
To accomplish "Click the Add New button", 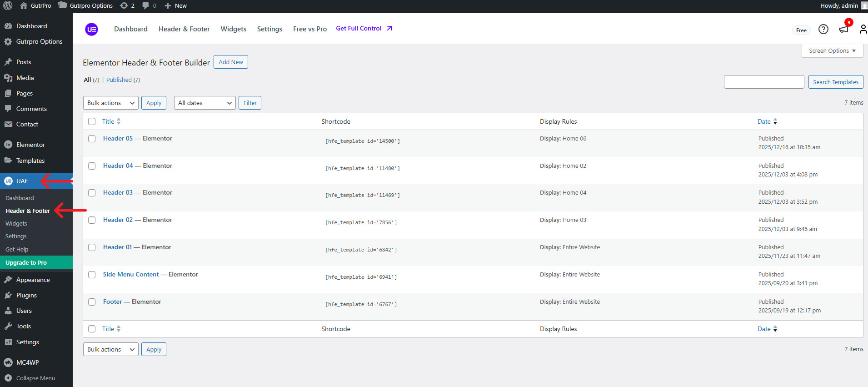I will point(230,62).
